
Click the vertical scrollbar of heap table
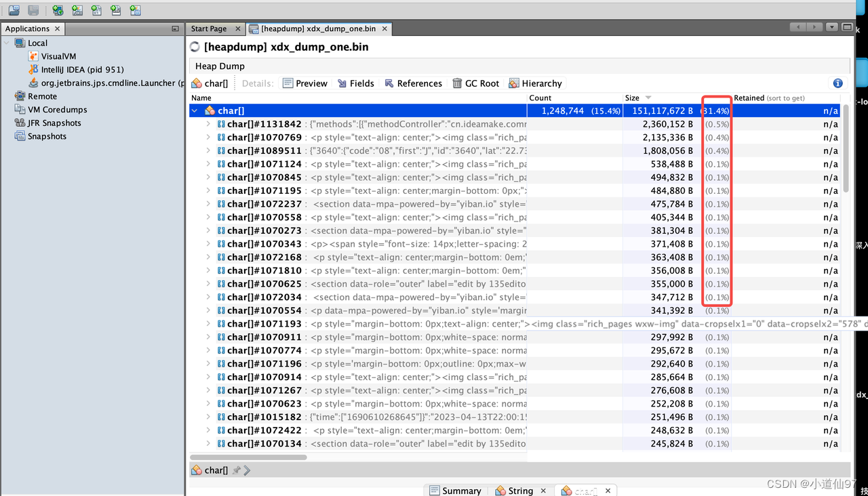(x=845, y=149)
